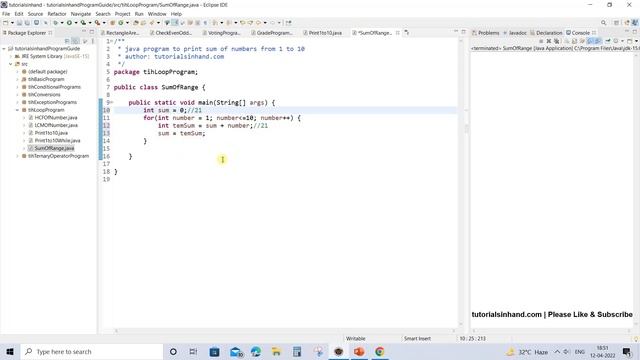This screenshot has width=640, height=360.
Task: Click the Terminate icon in Console
Action: tap(541, 41)
